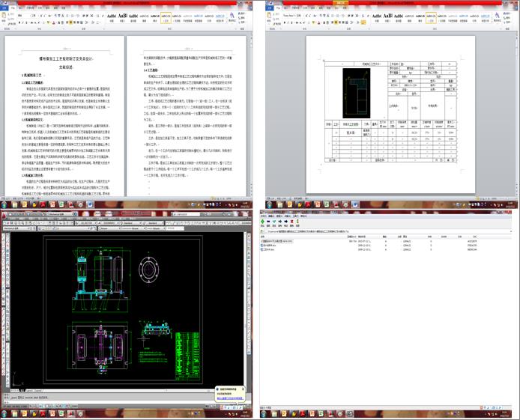Select the Home tab in right Word window
This screenshot has width=520, height=420.
278,7
